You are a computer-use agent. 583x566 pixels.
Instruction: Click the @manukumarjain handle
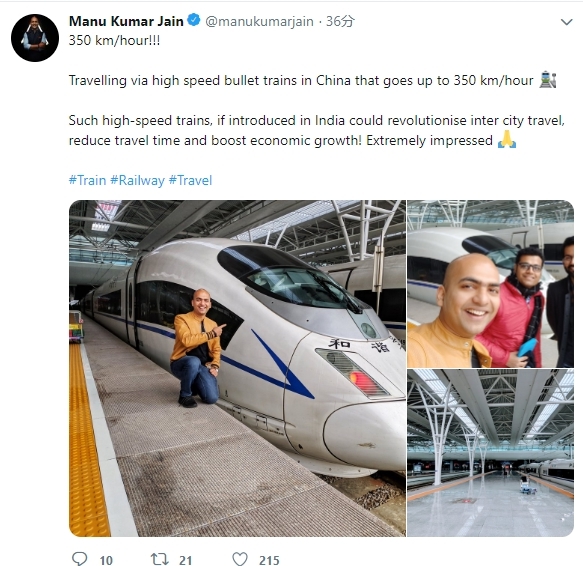(x=259, y=21)
